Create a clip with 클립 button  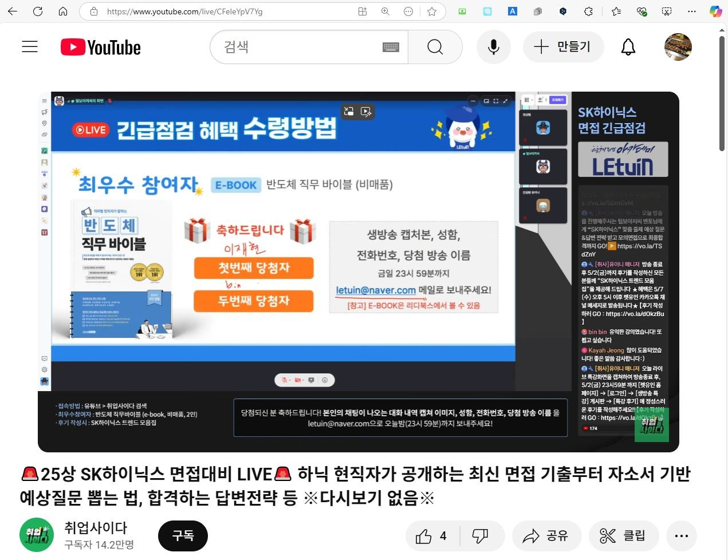[623, 536]
